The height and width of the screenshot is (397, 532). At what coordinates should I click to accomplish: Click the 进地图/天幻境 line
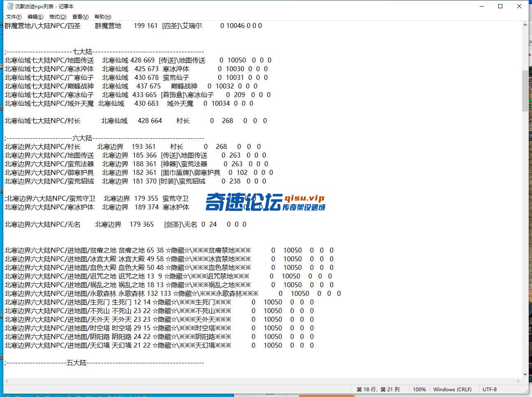(159, 345)
